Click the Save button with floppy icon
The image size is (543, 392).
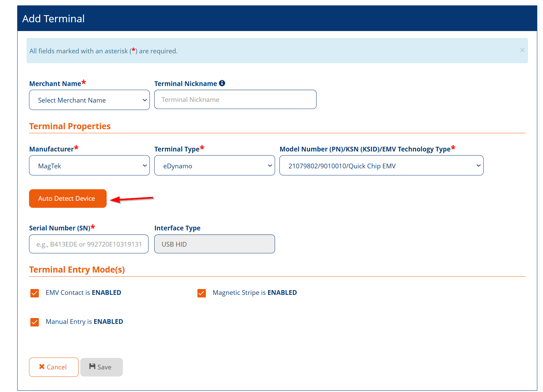[x=101, y=367]
